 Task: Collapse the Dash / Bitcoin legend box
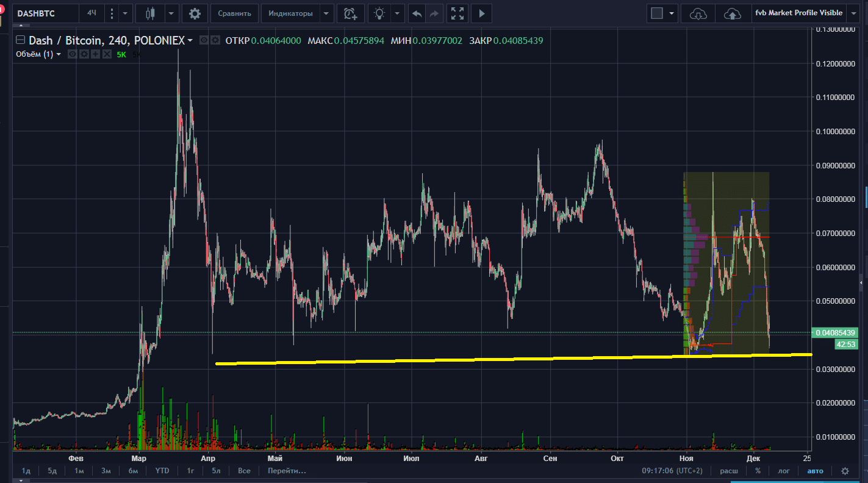coord(20,40)
